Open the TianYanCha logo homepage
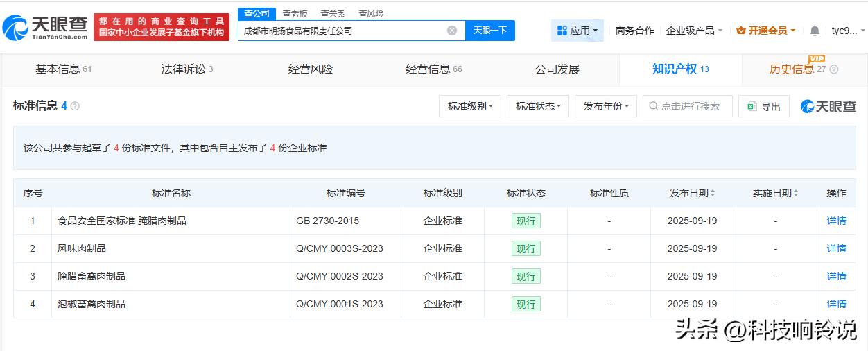The height and width of the screenshot is (351, 868). (45, 28)
